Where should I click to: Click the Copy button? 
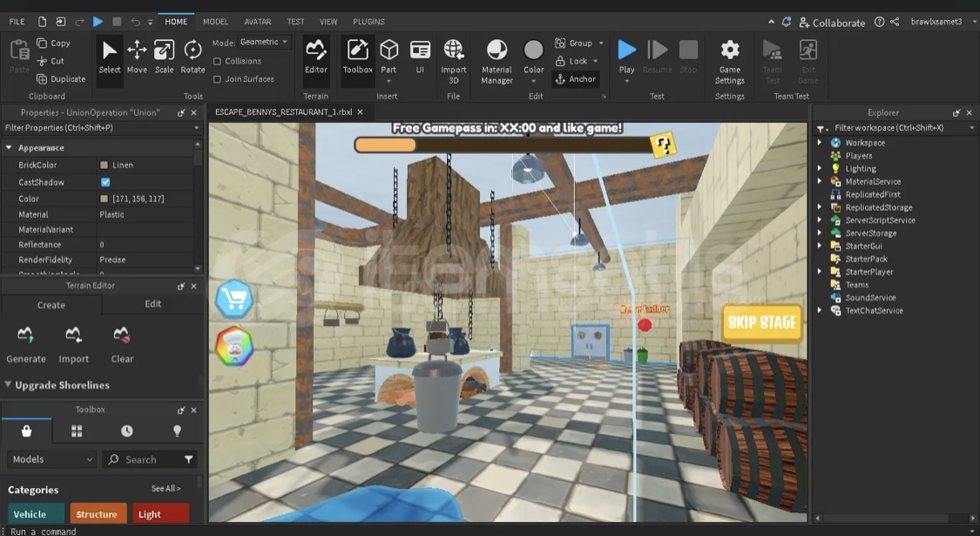[54, 44]
